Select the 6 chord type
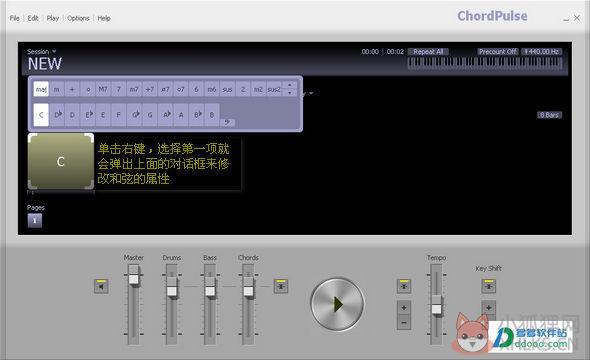 click(196, 89)
